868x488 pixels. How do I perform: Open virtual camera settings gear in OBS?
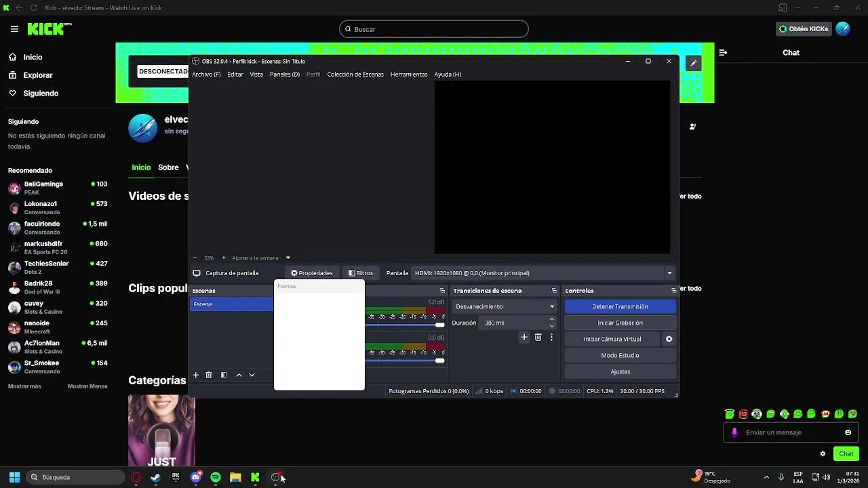669,339
